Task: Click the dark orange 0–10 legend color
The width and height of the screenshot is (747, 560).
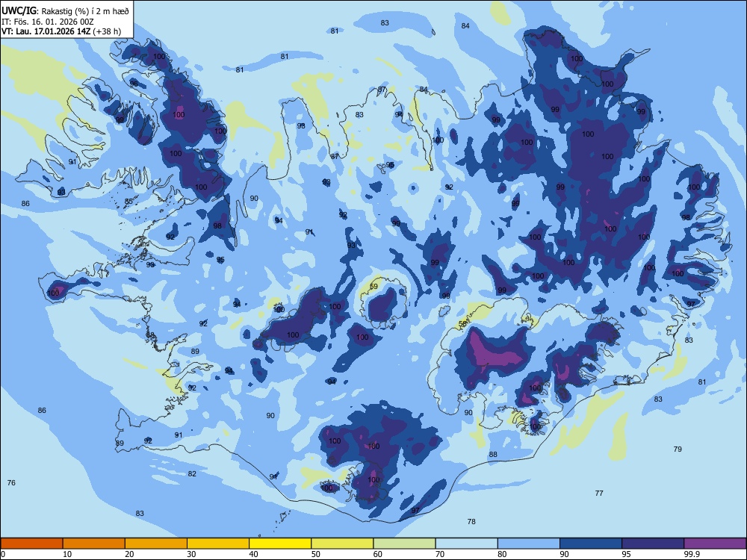Action: tap(31, 544)
